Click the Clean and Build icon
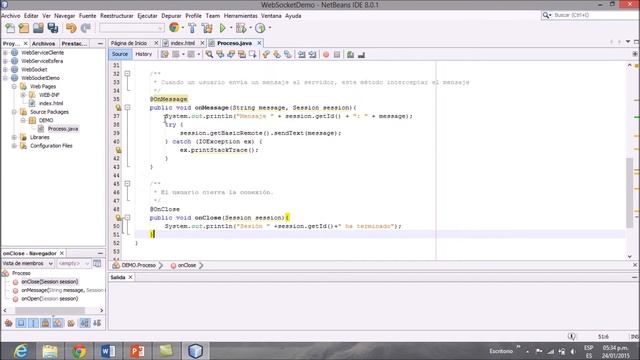The height and width of the screenshot is (360, 640). click(x=207, y=28)
